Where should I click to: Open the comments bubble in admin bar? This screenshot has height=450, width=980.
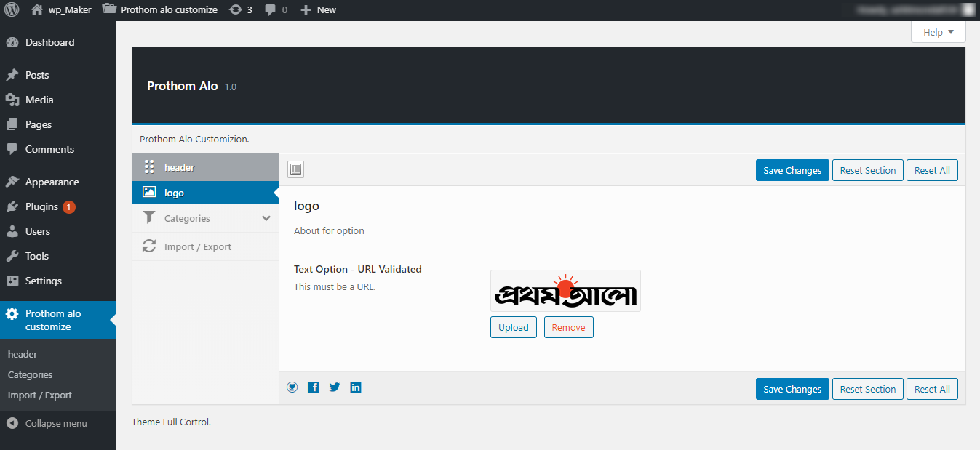[276, 10]
